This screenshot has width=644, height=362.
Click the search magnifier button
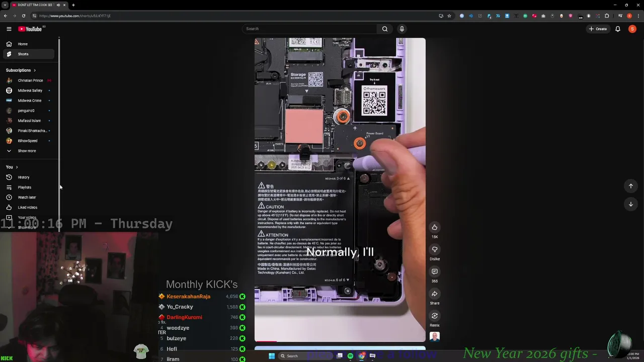coord(385,29)
